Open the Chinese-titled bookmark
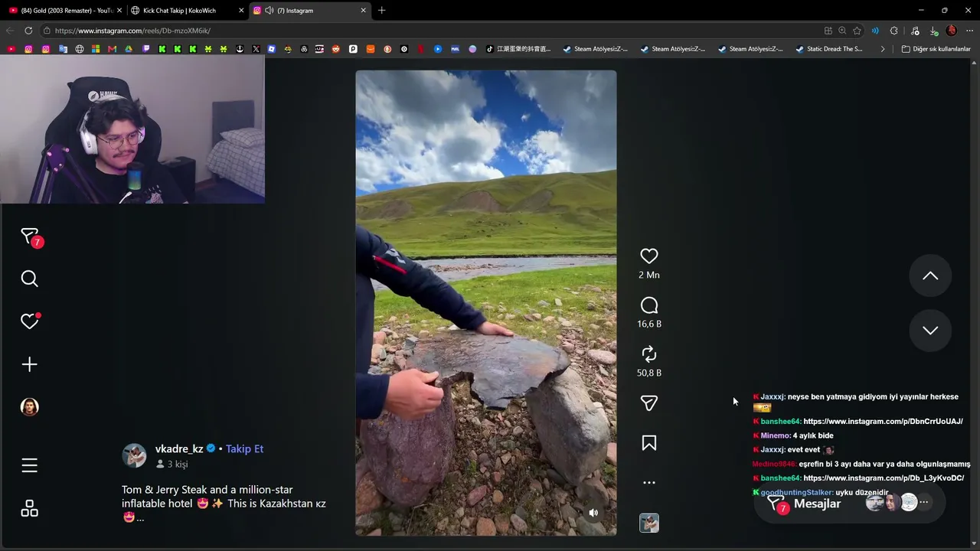Image resolution: width=980 pixels, height=551 pixels. click(x=518, y=49)
